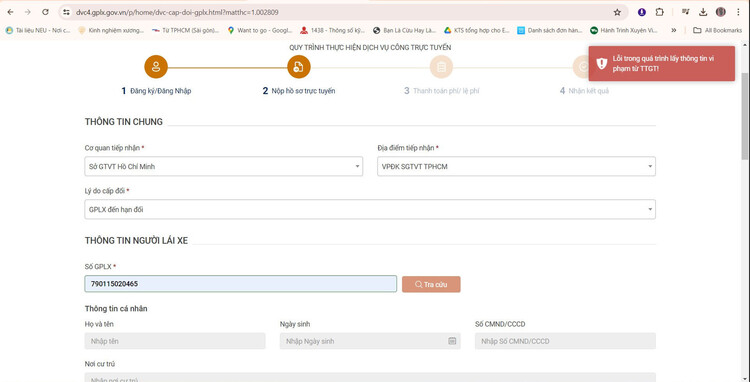This screenshot has height=382, width=750.
Task: Click the browser address bar URL
Action: click(177, 12)
